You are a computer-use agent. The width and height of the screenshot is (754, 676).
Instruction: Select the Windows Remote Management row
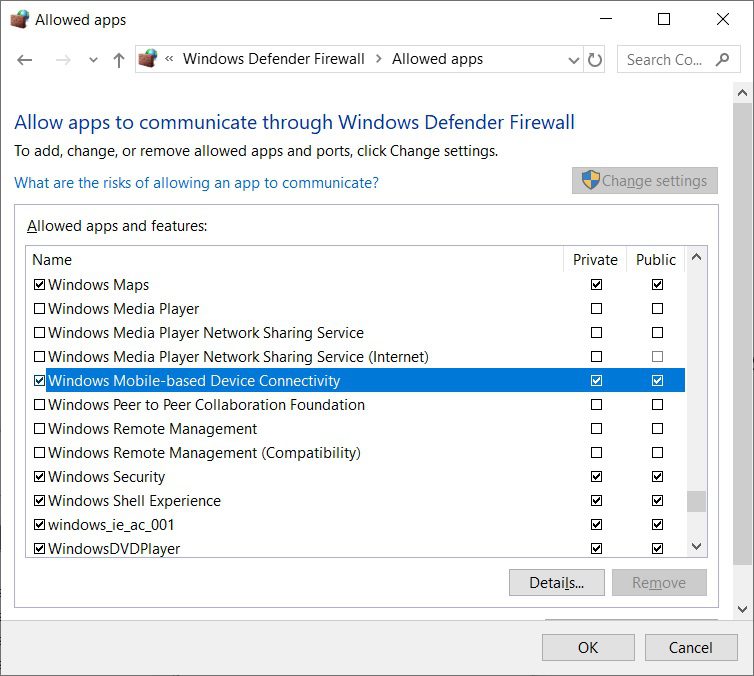point(153,429)
